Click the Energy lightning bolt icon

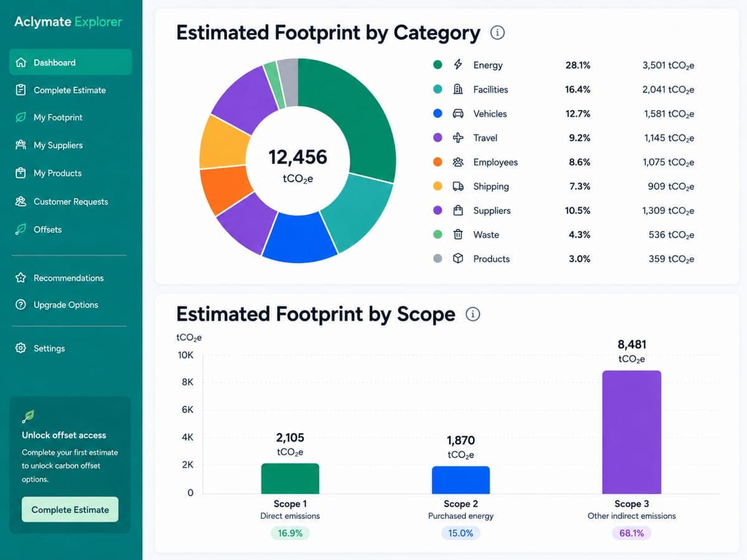click(458, 65)
